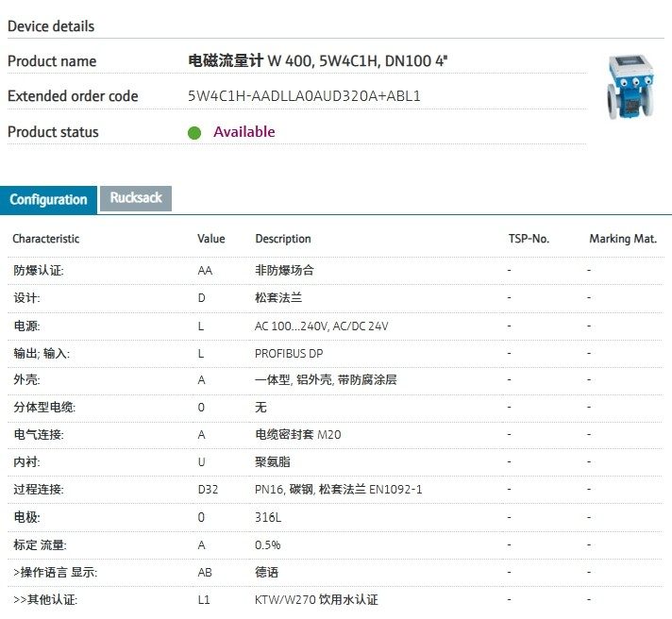Switch to the Rucksack tab
The height and width of the screenshot is (619, 672).
(136, 198)
